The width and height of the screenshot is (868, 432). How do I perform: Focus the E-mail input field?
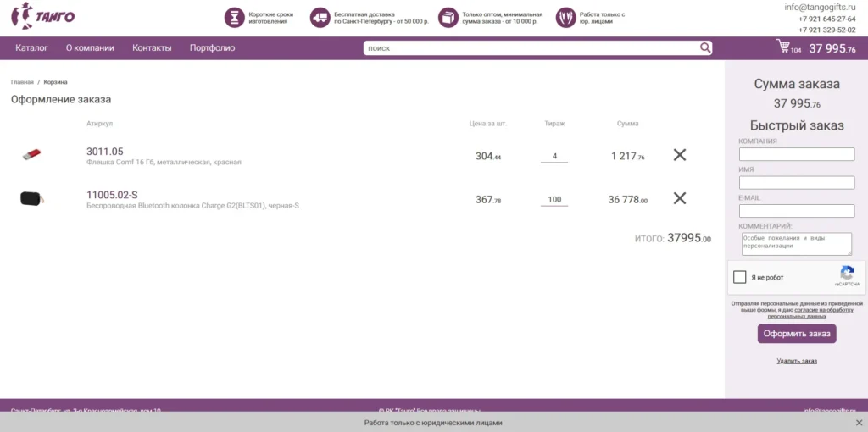coord(797,211)
